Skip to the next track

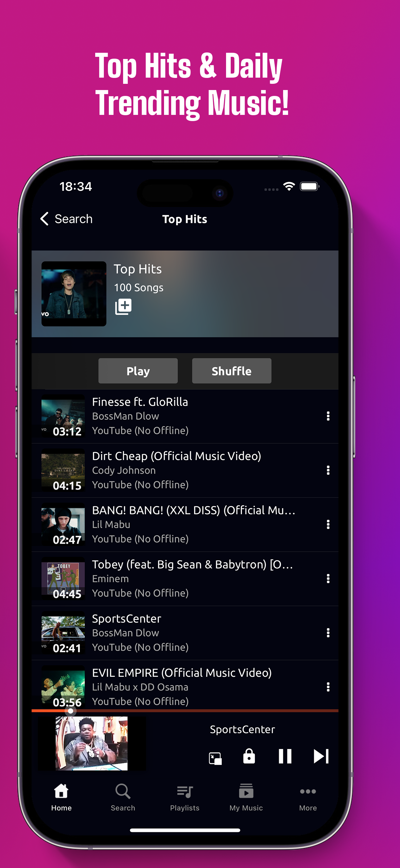pyautogui.click(x=321, y=756)
